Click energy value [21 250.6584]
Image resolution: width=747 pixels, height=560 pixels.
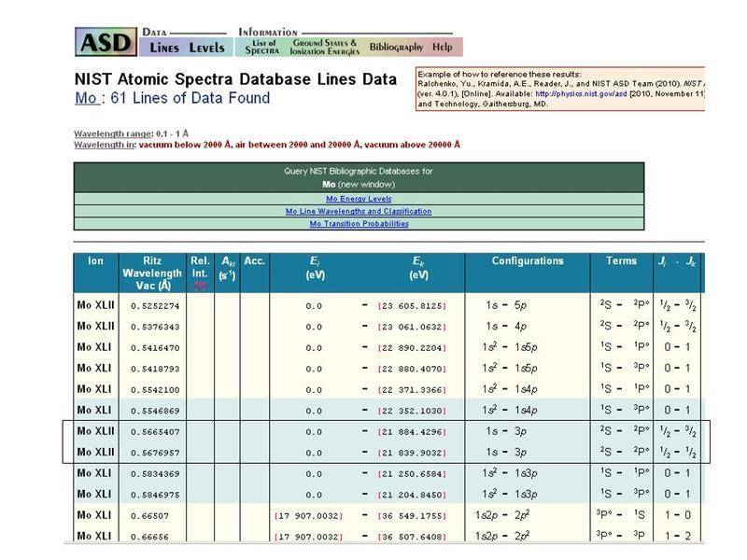pos(412,474)
